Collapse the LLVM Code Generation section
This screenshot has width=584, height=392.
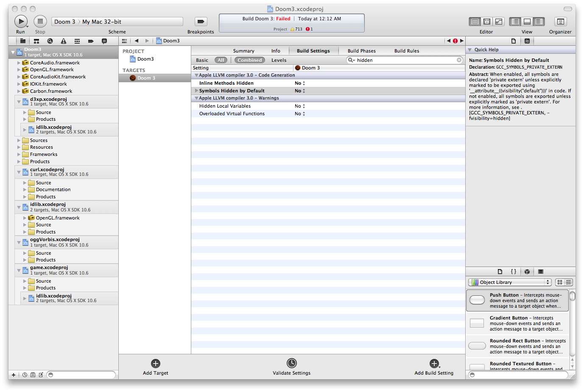point(196,75)
